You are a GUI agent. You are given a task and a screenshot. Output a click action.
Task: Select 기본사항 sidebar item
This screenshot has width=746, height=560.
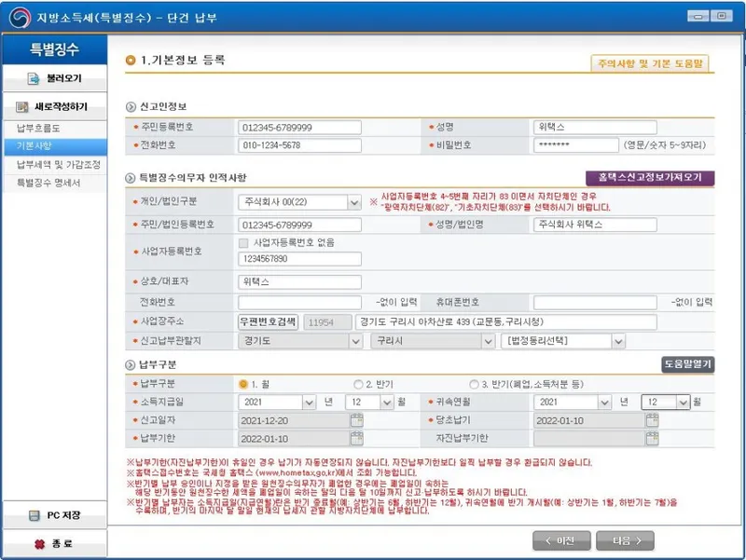55,146
